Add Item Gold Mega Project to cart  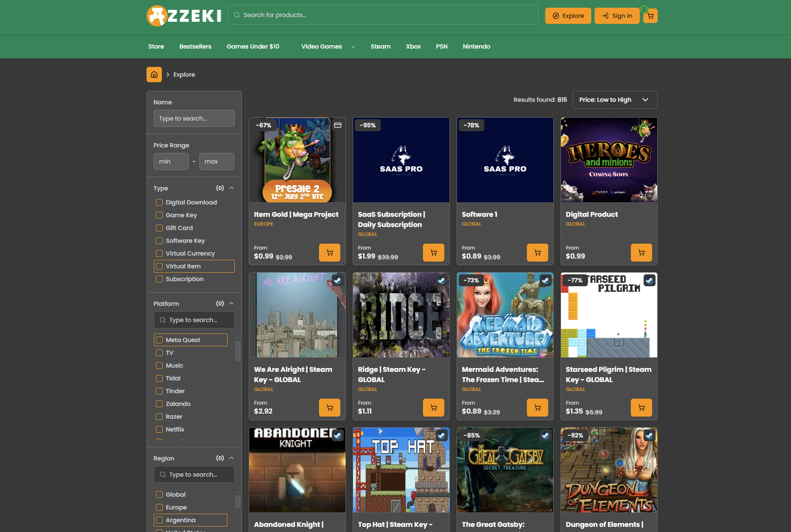click(330, 253)
